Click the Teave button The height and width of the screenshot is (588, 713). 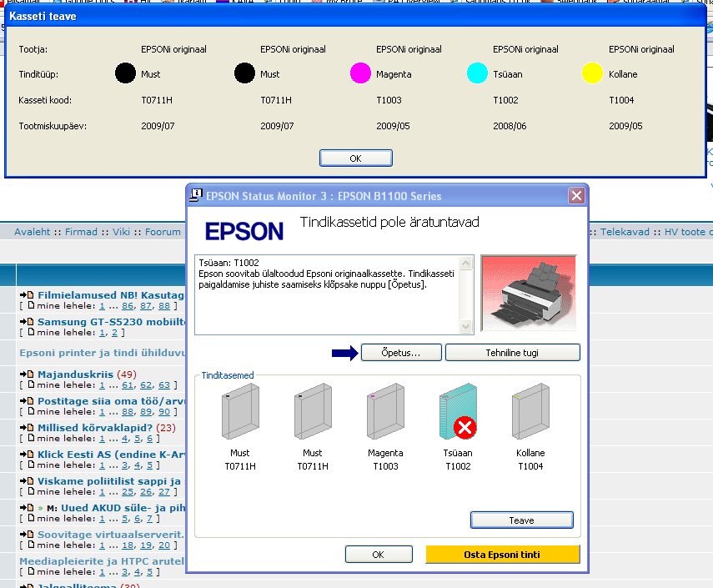pyautogui.click(x=521, y=520)
